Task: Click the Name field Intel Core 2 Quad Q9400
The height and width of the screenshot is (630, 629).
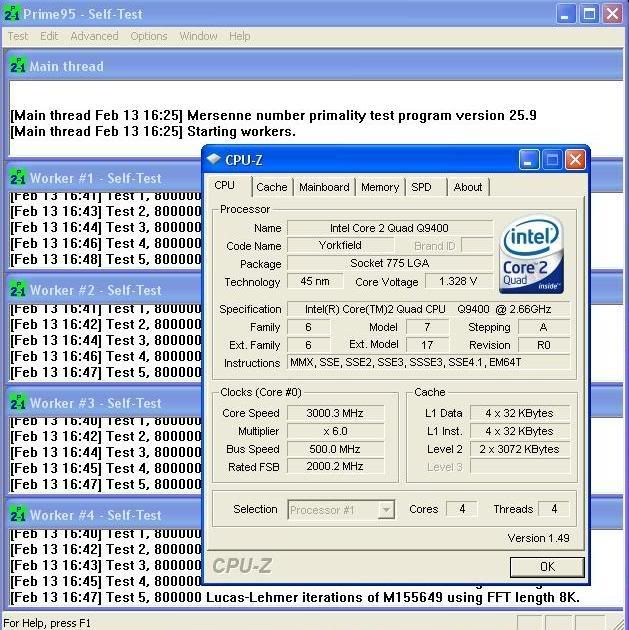Action: pyautogui.click(x=390, y=228)
